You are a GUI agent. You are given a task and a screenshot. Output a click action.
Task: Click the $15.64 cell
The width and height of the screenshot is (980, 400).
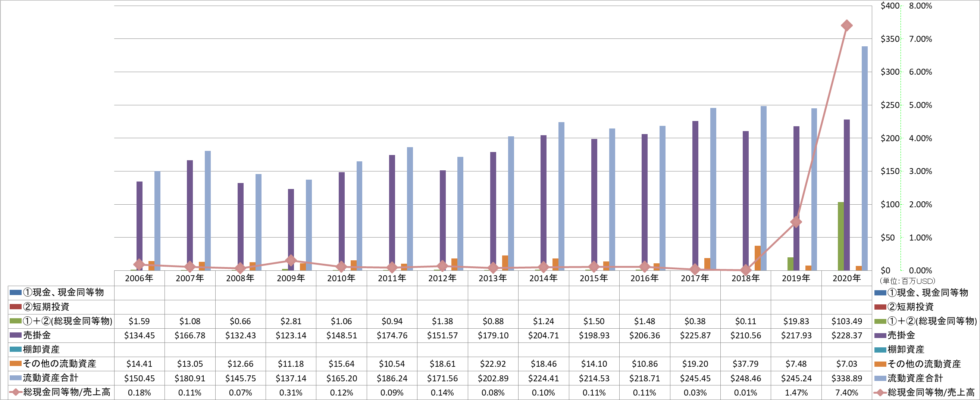[x=341, y=364]
